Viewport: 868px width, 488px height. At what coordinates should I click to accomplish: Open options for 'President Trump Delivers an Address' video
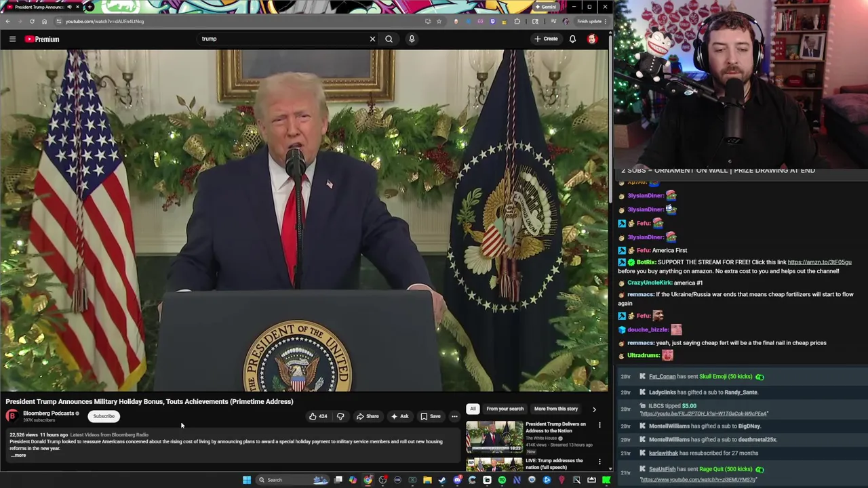coord(599,425)
